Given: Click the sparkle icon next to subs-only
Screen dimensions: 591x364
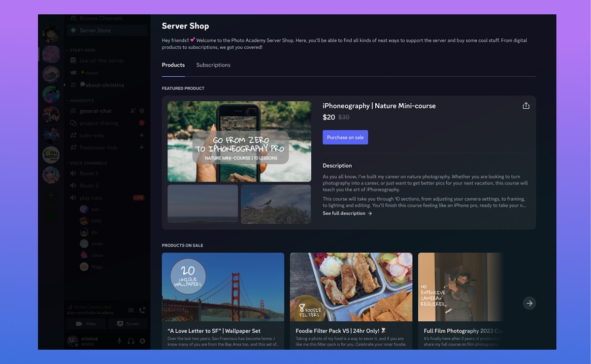Looking at the screenshot, I should click(142, 135).
